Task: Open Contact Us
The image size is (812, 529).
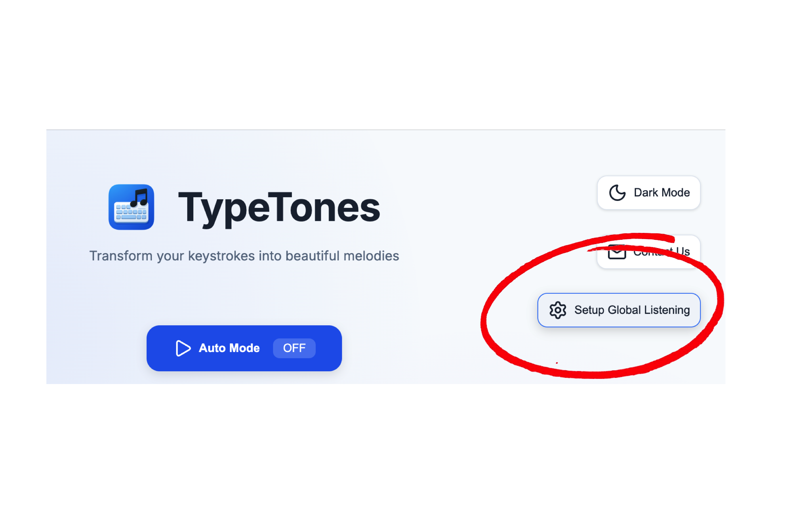Action: click(649, 252)
